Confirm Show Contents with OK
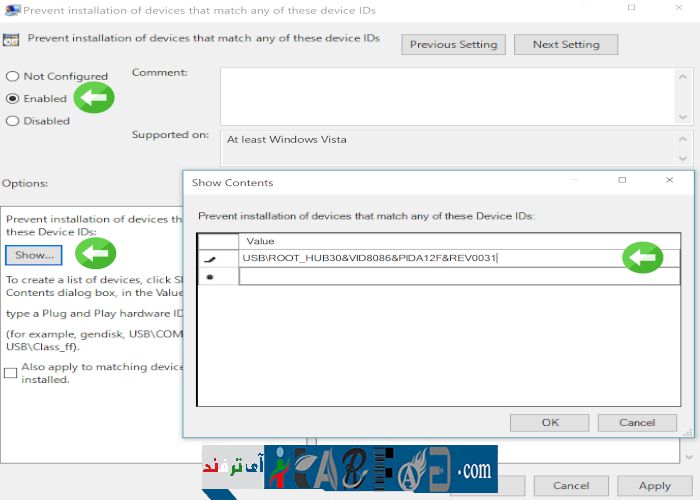This screenshot has width=700, height=500. (x=549, y=423)
